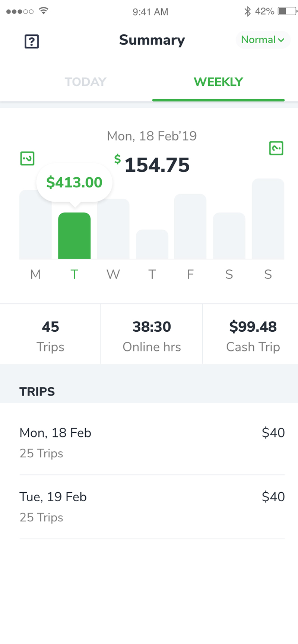Select the tallest Sunday bar
298x644 pixels.
268,219
